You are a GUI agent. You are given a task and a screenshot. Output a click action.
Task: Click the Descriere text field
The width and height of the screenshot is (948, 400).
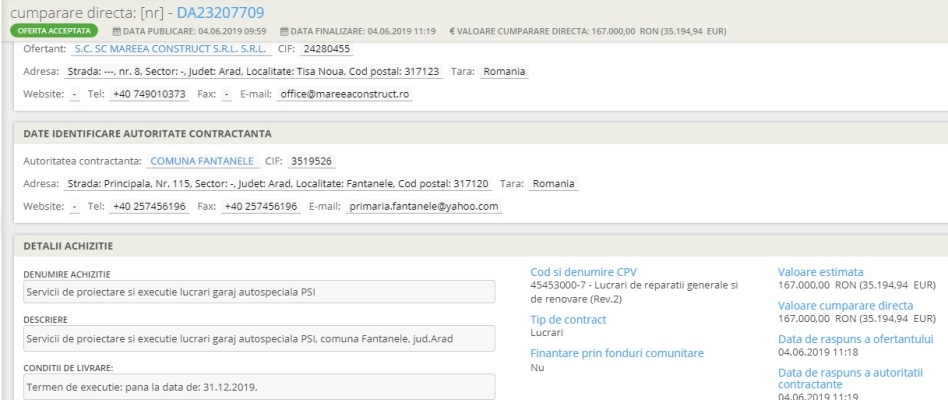click(x=260, y=339)
